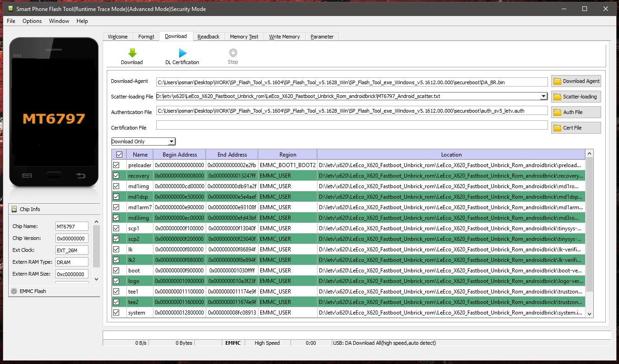Screen dimensions: 619x364
Task: Toggle the recovery partition checkbox
Action: pos(116,176)
